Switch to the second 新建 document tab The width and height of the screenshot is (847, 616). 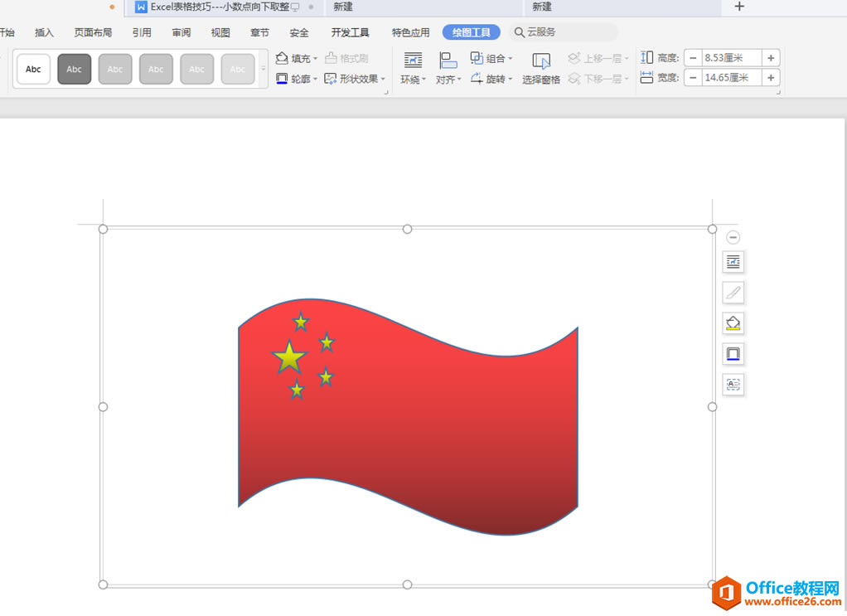click(x=622, y=7)
